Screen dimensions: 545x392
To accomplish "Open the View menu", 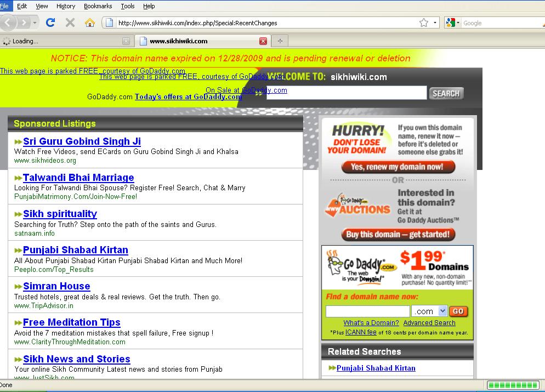I will 42,6.
